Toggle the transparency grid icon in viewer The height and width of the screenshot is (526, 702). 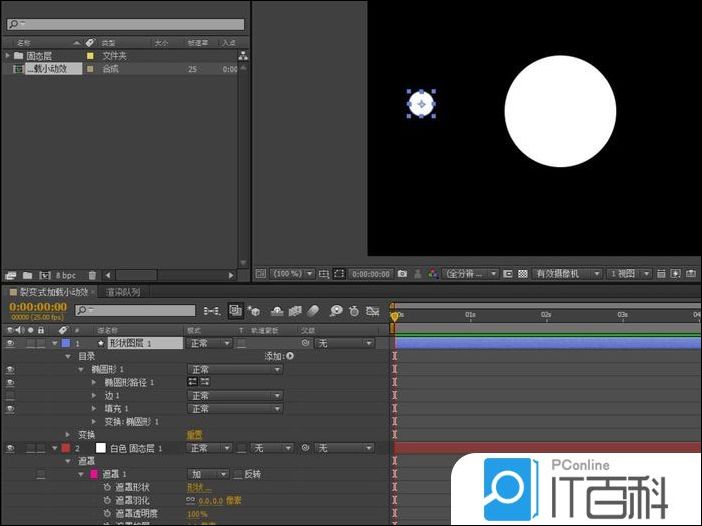[523, 273]
